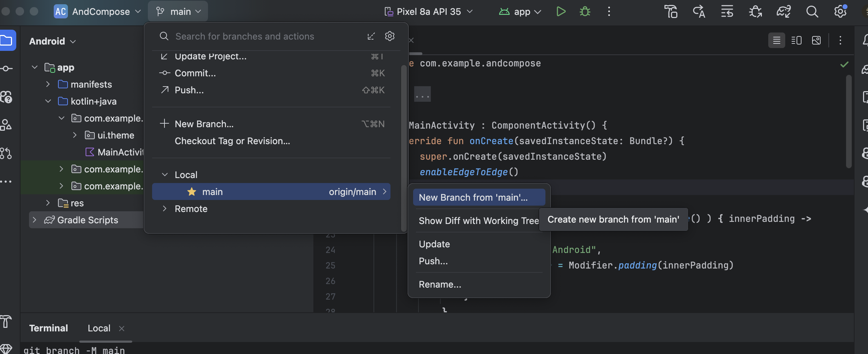This screenshot has width=868, height=354.
Task: Expand the Remote branches group
Action: (x=165, y=209)
